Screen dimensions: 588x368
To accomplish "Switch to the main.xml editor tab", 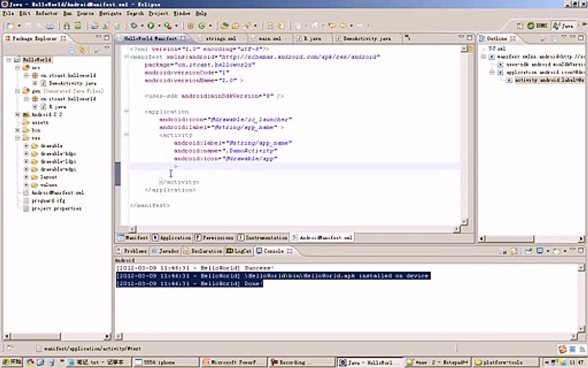I will tap(269, 38).
